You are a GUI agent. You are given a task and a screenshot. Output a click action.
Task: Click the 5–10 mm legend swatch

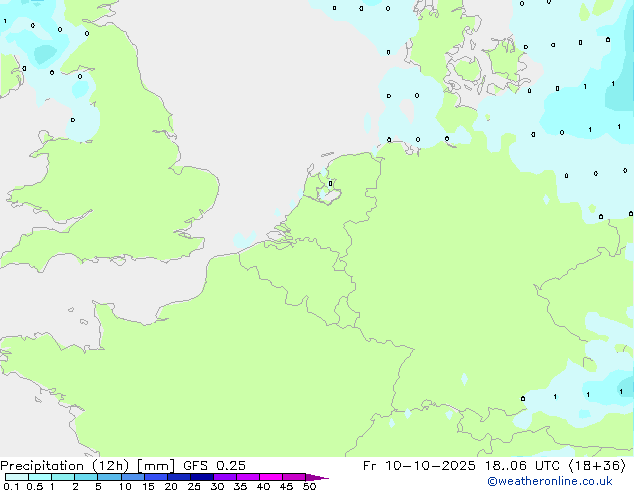point(109,477)
